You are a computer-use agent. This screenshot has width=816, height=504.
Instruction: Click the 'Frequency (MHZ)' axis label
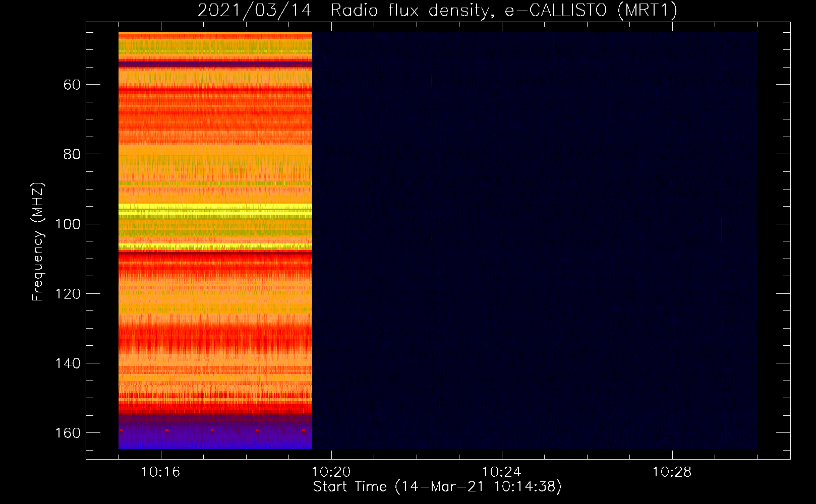[38, 241]
